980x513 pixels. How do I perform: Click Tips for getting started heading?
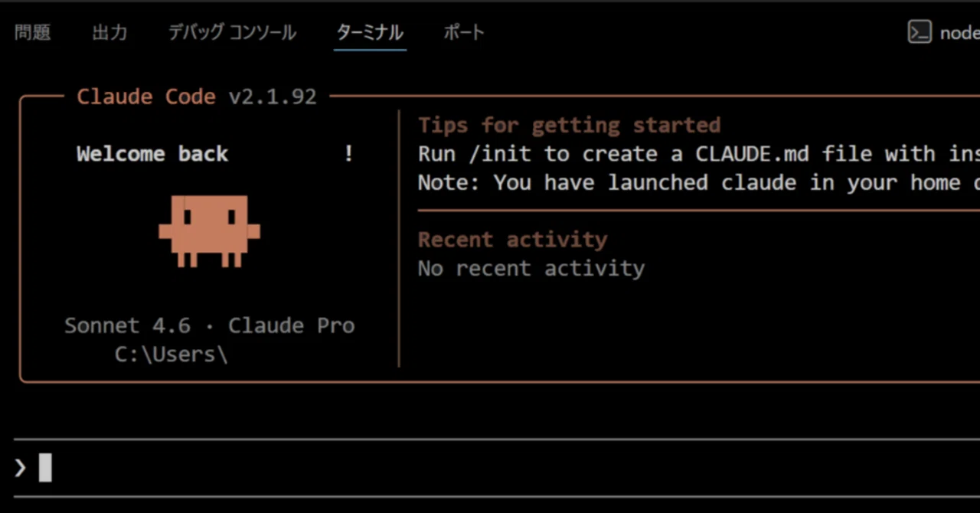pos(569,126)
